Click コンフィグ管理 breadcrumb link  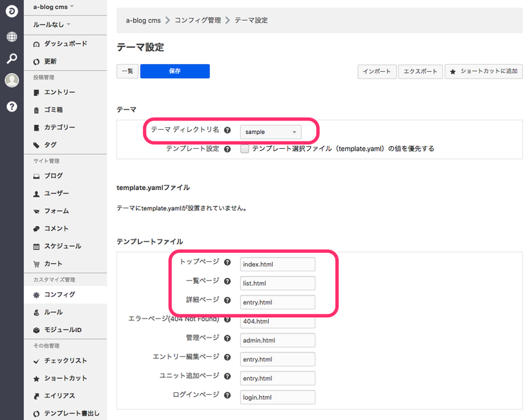tap(198, 20)
